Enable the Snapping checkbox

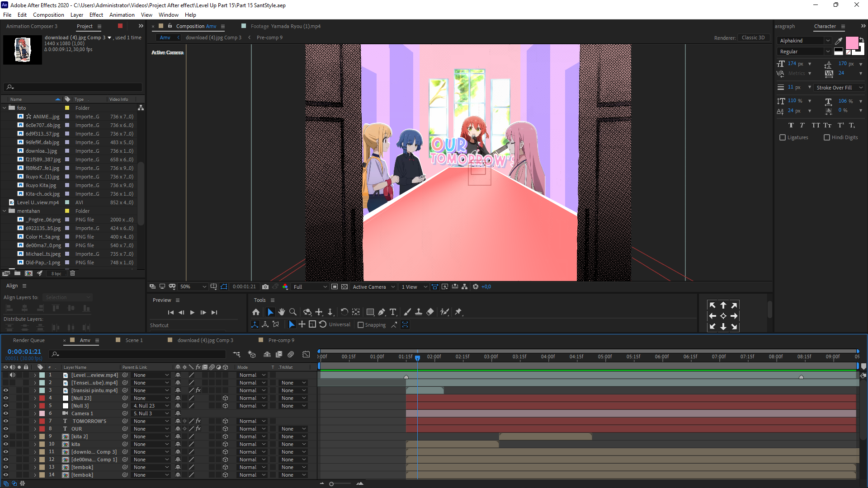click(x=361, y=325)
